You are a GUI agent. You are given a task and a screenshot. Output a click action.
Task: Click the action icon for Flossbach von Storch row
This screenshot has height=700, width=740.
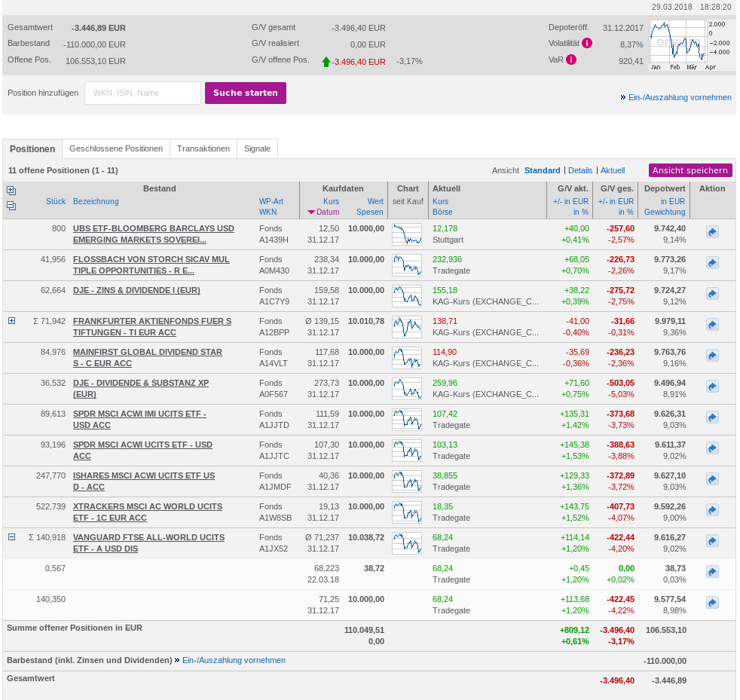coord(712,263)
